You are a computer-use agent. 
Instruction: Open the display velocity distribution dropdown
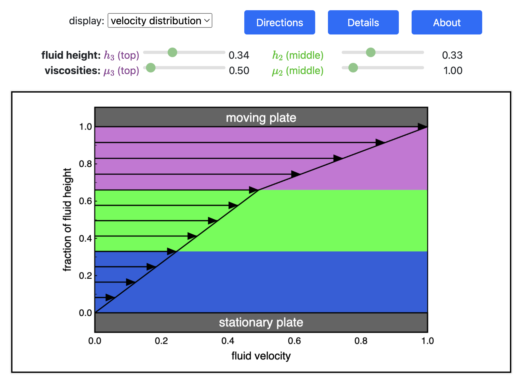(160, 21)
